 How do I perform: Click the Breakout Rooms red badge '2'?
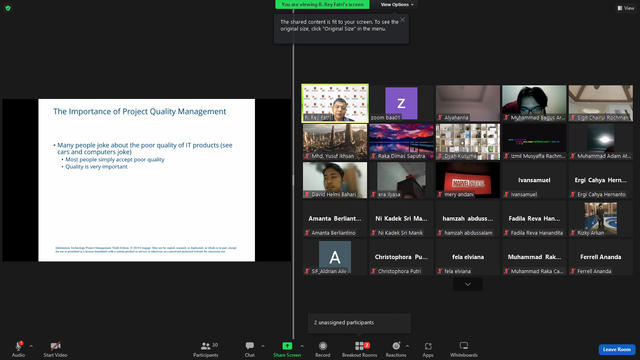[x=367, y=345]
